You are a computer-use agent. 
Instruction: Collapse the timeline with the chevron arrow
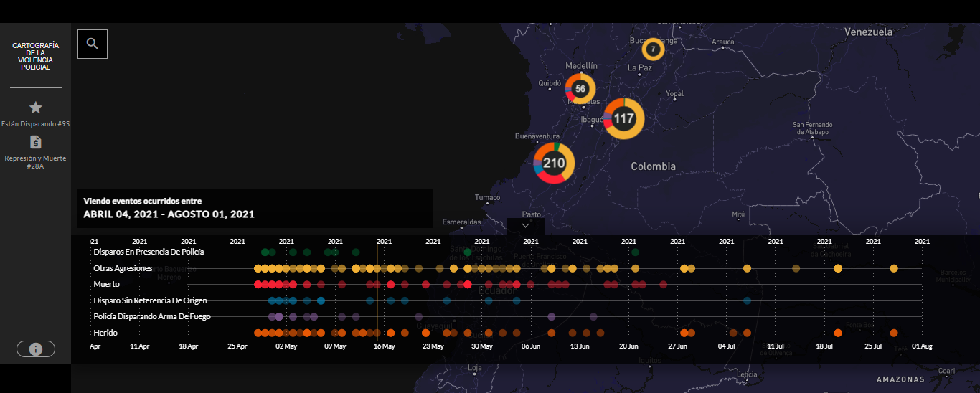[525, 225]
